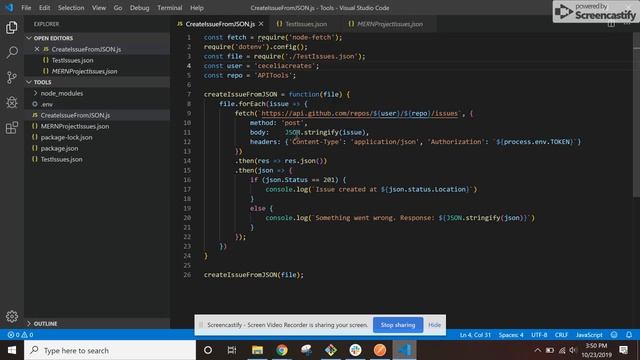640x360 pixels.
Task: Open the Selection menu
Action: pyautogui.click(x=71, y=8)
